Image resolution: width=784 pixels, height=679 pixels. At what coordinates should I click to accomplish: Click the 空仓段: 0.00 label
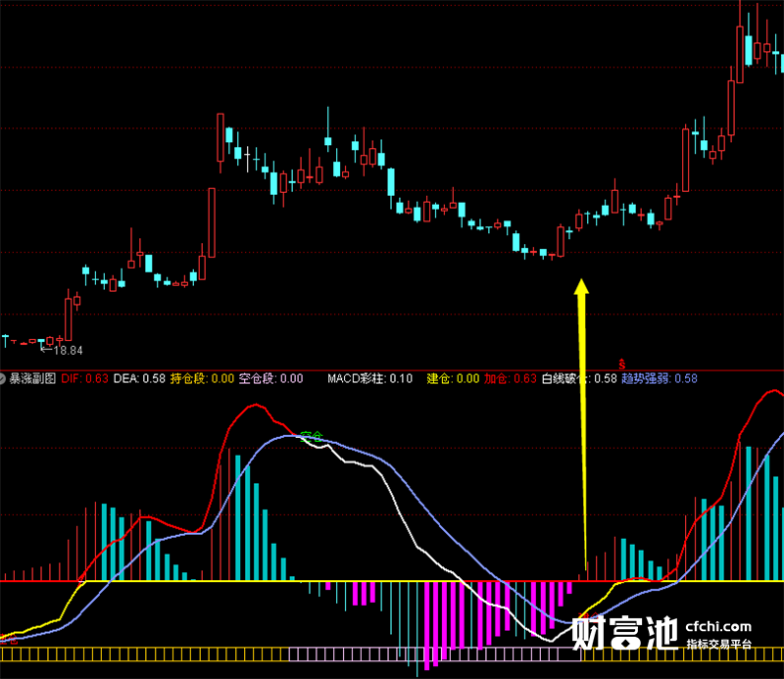tap(271, 379)
